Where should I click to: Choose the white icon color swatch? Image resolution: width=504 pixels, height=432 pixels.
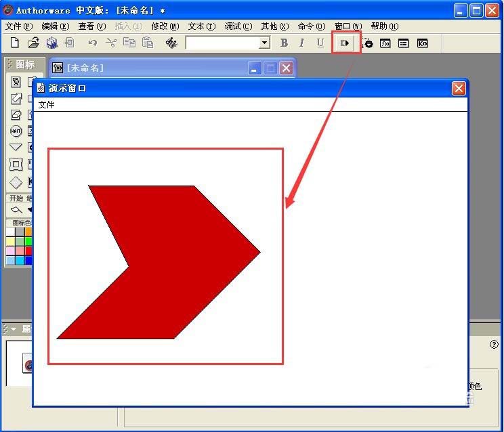[11, 232]
